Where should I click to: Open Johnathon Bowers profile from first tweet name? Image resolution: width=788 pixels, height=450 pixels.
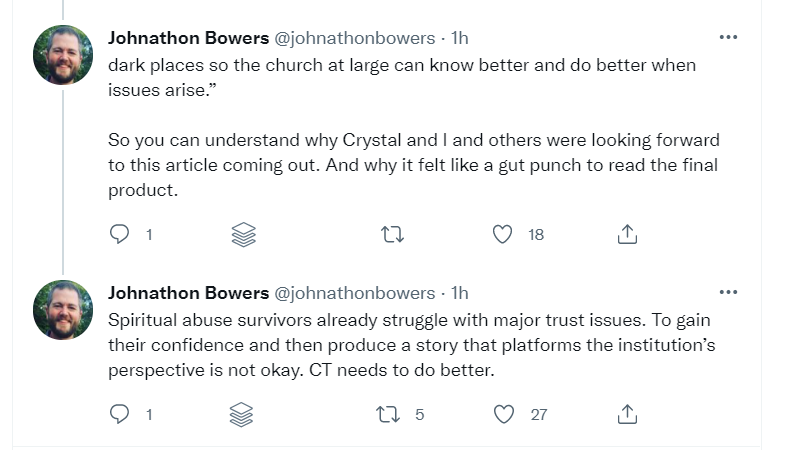pyautogui.click(x=188, y=39)
